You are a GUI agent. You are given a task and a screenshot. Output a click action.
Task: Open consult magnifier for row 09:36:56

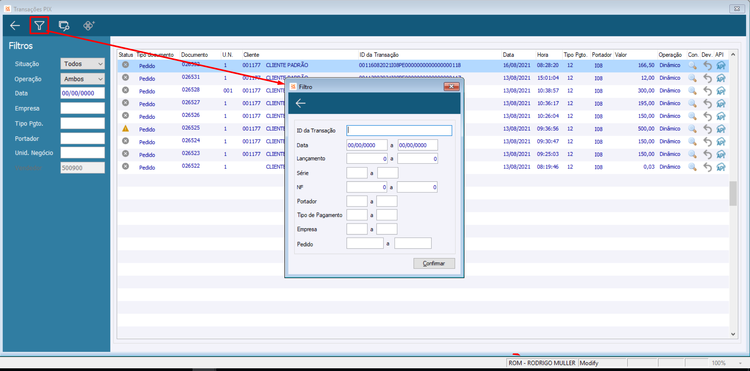[692, 129]
